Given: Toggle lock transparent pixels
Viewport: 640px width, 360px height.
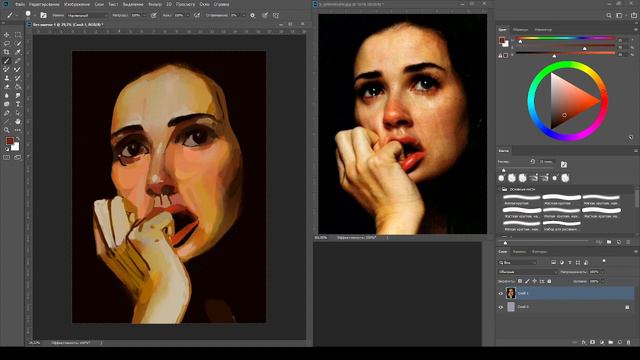Looking at the screenshot, I should [x=520, y=282].
